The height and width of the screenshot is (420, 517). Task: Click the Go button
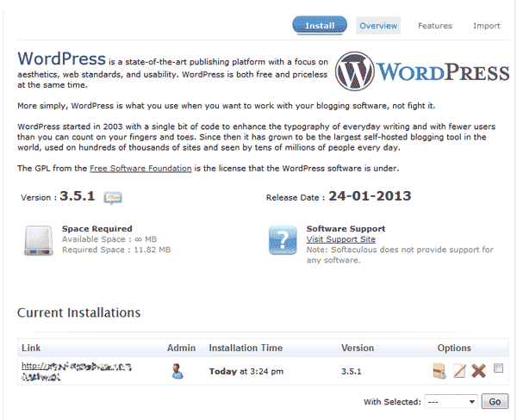pyautogui.click(x=495, y=402)
